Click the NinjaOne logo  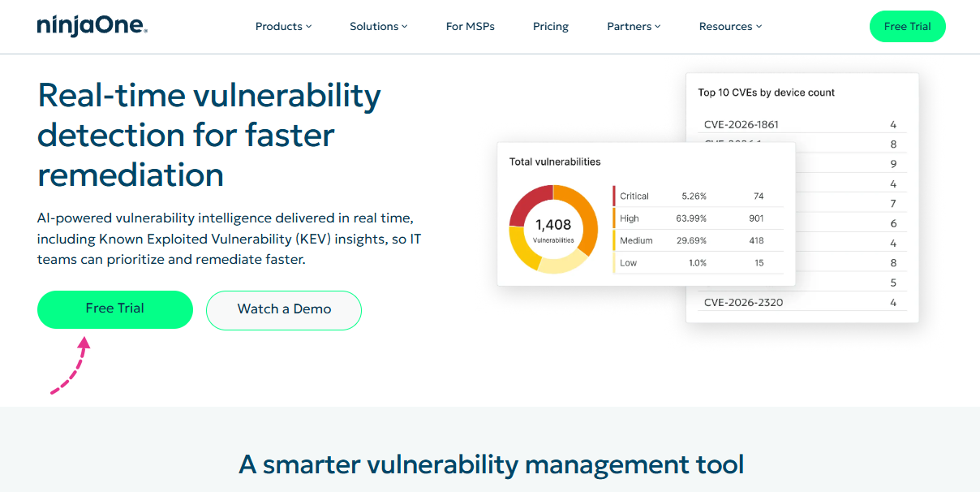click(x=92, y=26)
